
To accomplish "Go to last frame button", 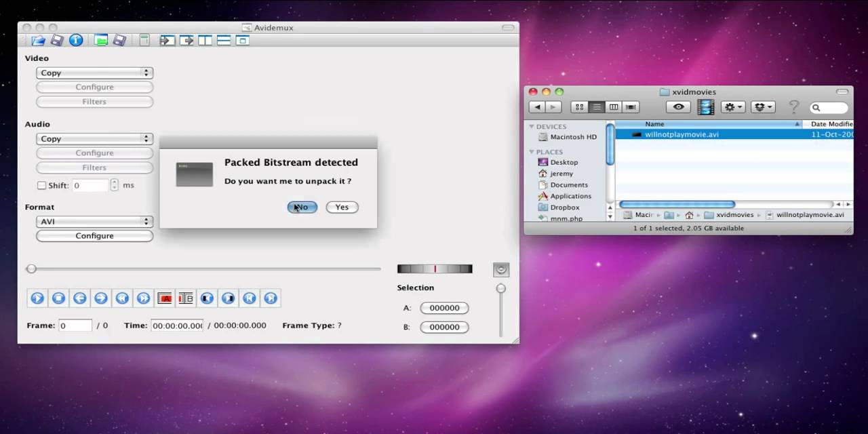I will [271, 298].
